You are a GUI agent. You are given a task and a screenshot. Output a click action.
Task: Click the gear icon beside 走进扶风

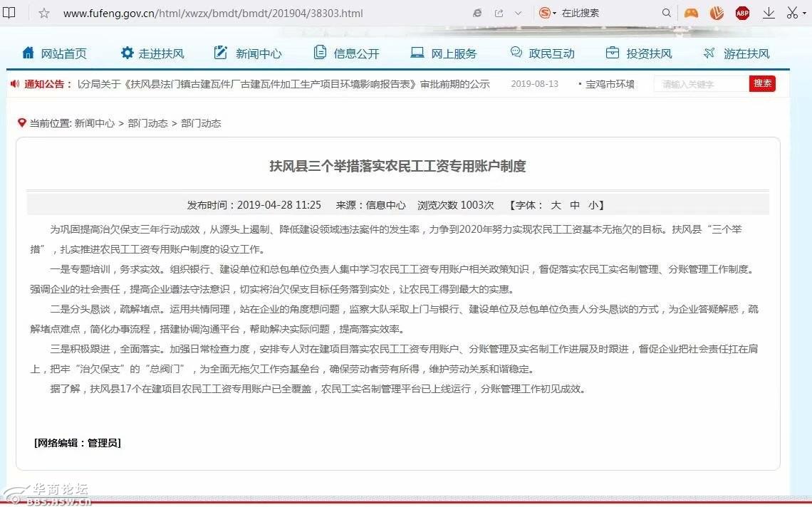[127, 52]
